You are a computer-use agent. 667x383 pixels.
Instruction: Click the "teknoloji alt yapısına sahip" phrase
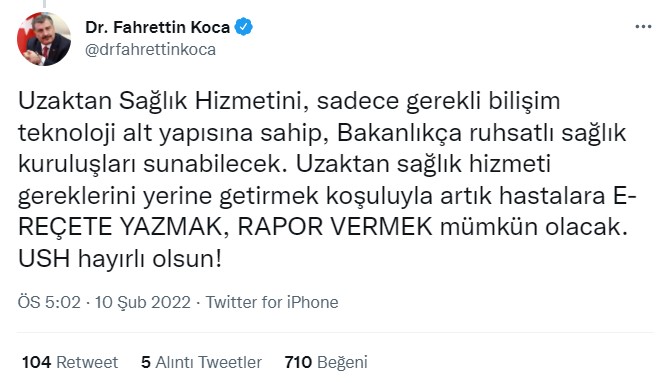[x=169, y=133]
